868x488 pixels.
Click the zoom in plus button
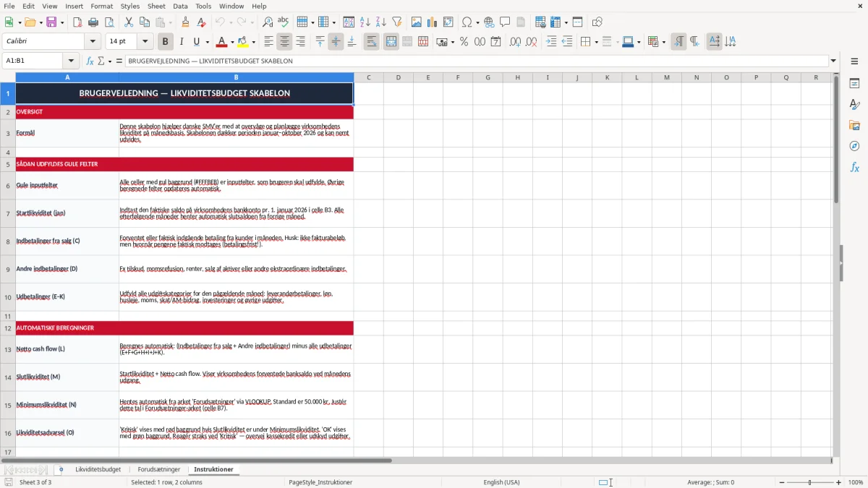839,482
